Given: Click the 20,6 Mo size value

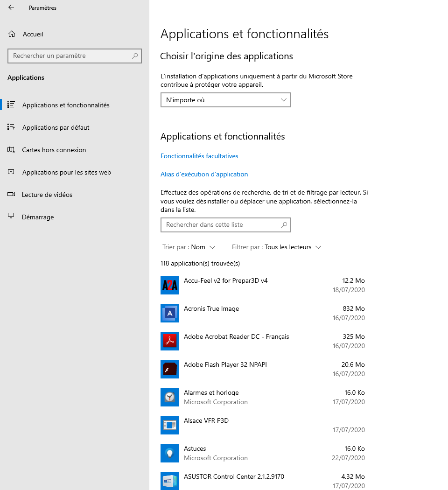Looking at the screenshot, I should tap(353, 364).
